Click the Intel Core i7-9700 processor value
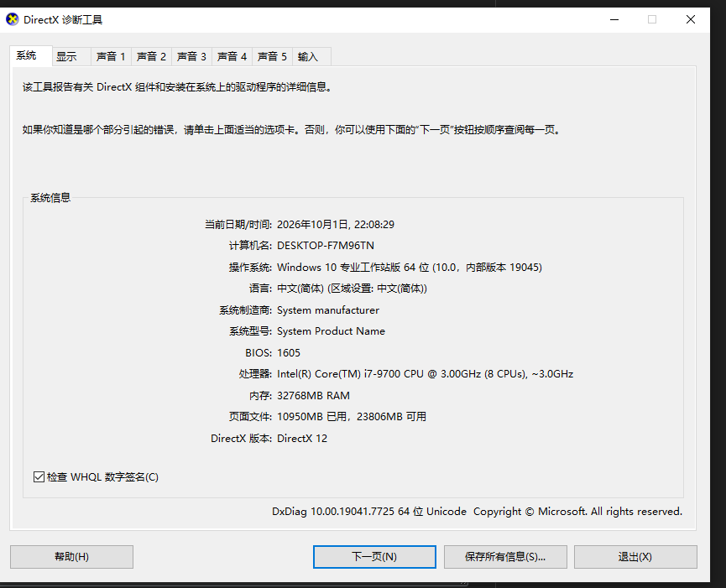 pyautogui.click(x=425, y=374)
